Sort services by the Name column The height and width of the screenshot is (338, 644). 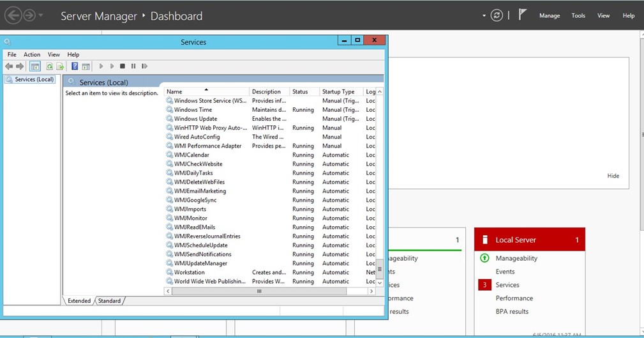coord(207,91)
